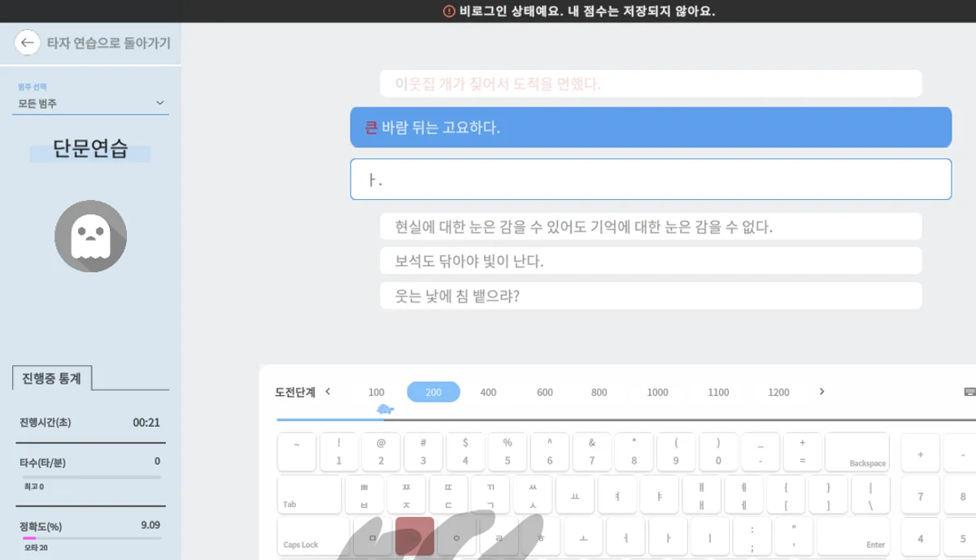Click the ㅂ / ㅃ key

(364, 494)
